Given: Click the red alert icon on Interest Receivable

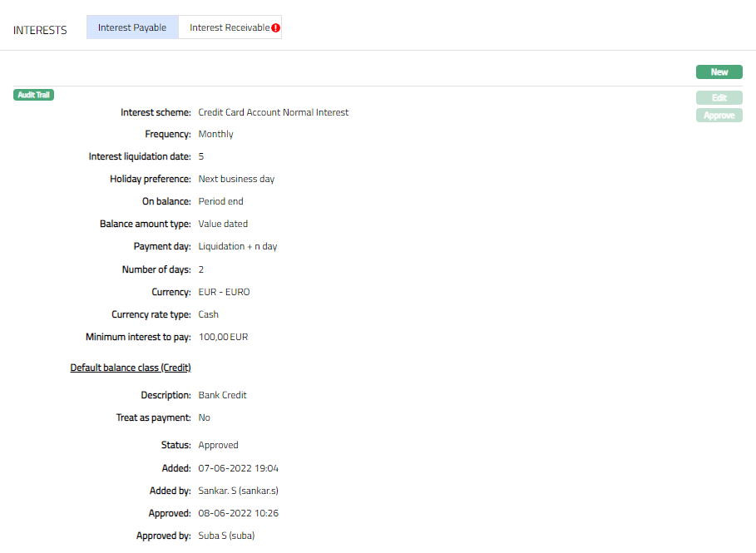Looking at the screenshot, I should pos(276,27).
